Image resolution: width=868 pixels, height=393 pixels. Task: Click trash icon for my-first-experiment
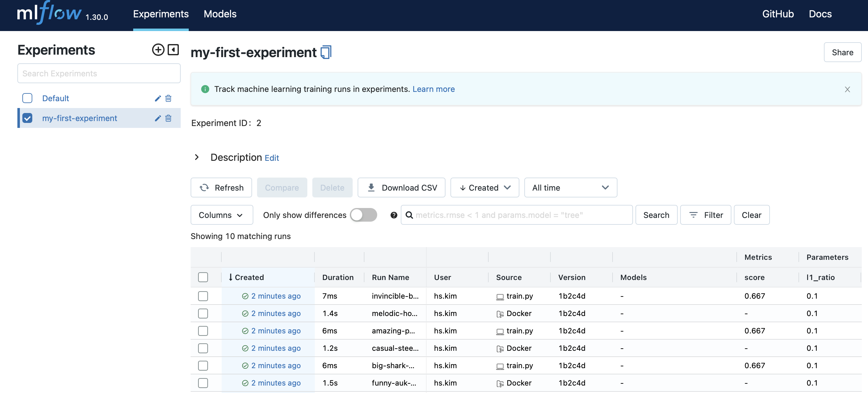click(x=169, y=118)
